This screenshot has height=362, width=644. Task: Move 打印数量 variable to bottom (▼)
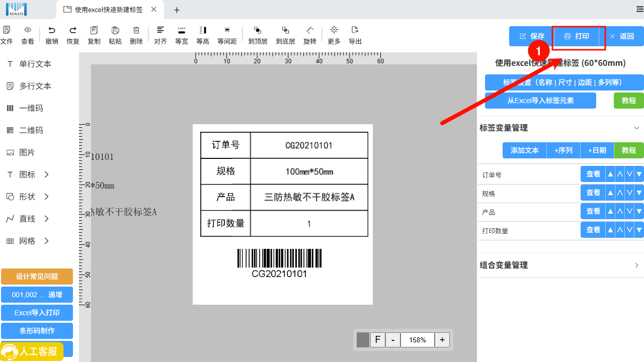639,230
